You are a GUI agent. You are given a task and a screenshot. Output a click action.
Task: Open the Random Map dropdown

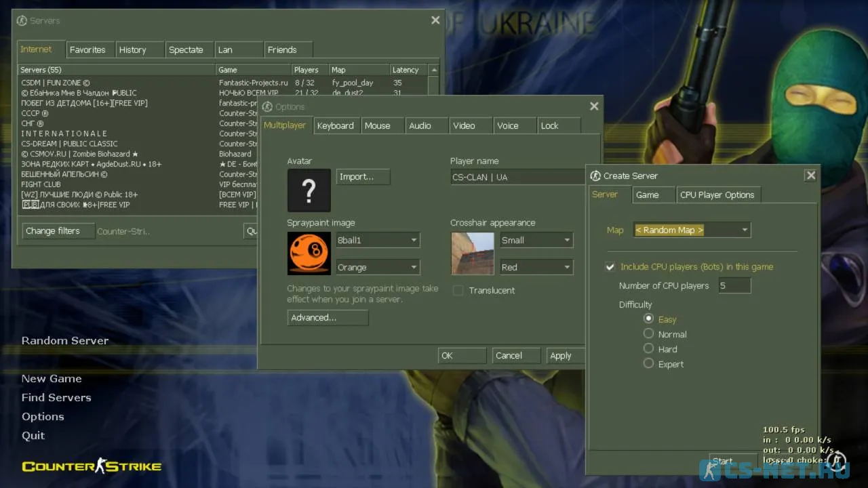pyautogui.click(x=692, y=230)
